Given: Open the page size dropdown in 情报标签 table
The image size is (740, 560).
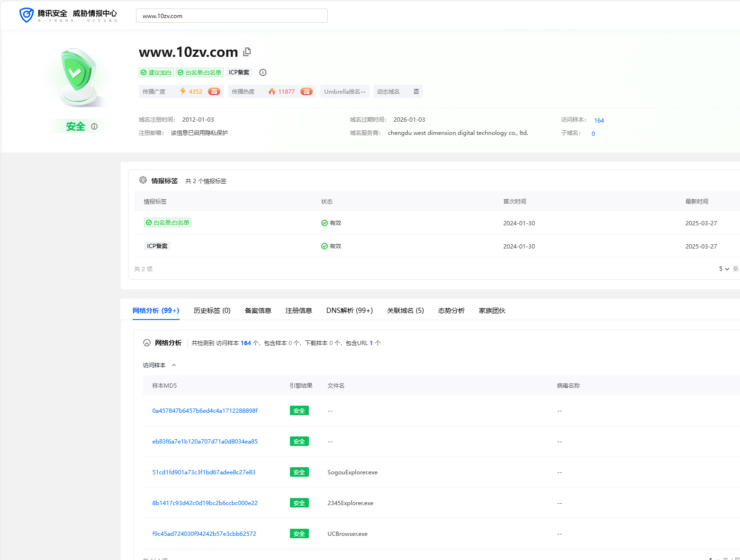Looking at the screenshot, I should point(724,269).
